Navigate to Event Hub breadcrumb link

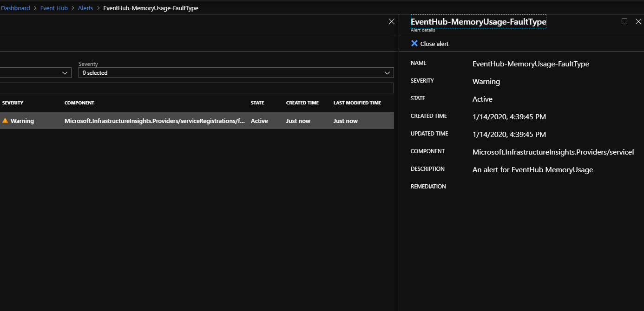[54, 8]
